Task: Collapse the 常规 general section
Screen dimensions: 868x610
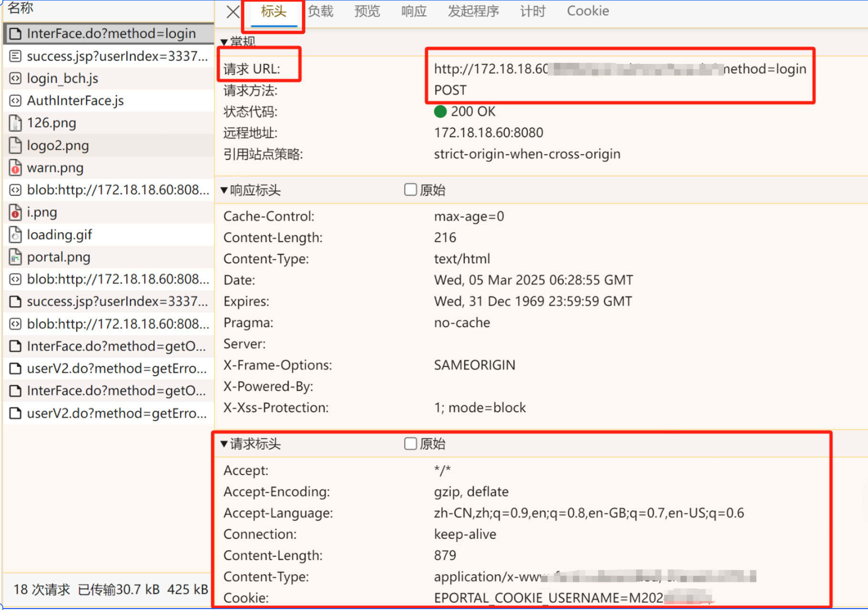Action: point(224,42)
